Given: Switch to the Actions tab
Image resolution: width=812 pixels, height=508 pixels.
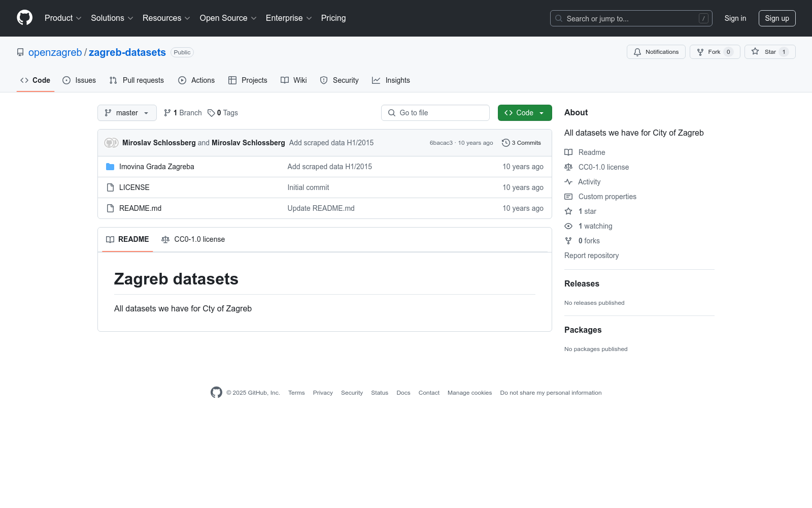Looking at the screenshot, I should coord(196,80).
